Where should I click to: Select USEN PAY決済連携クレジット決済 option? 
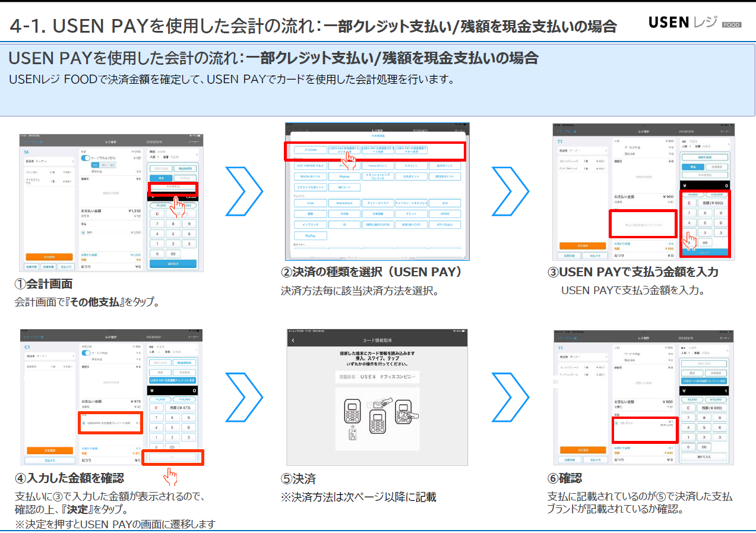pyautogui.click(x=344, y=150)
